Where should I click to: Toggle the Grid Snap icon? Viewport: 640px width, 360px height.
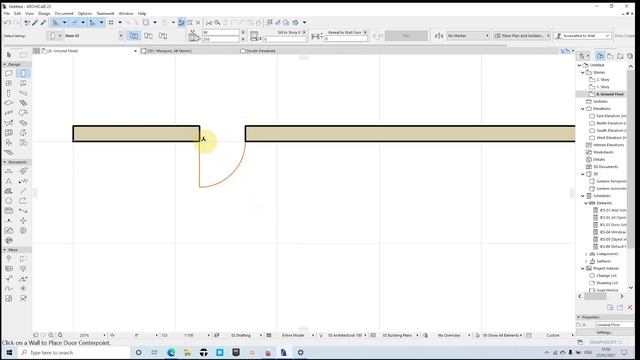[x=111, y=22]
